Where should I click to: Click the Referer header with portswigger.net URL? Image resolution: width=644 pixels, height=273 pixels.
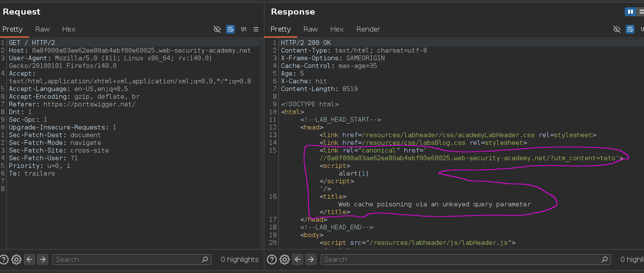click(72, 104)
